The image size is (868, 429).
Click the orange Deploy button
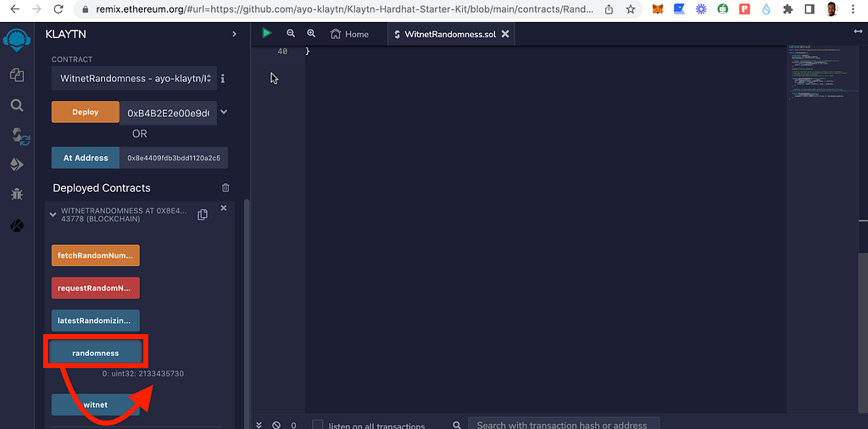(86, 112)
